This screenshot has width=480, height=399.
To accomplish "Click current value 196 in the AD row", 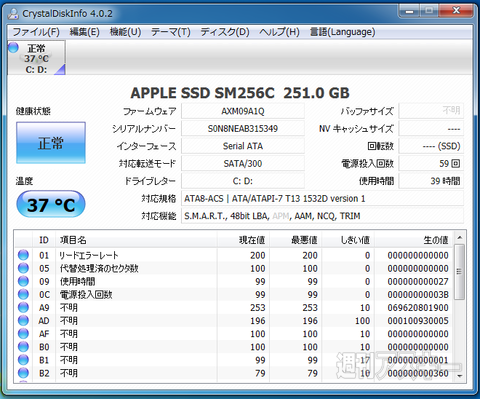I will pos(258,321).
